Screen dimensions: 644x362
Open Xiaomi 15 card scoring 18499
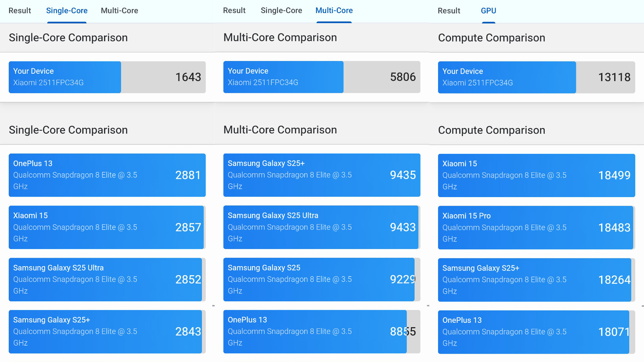point(537,175)
